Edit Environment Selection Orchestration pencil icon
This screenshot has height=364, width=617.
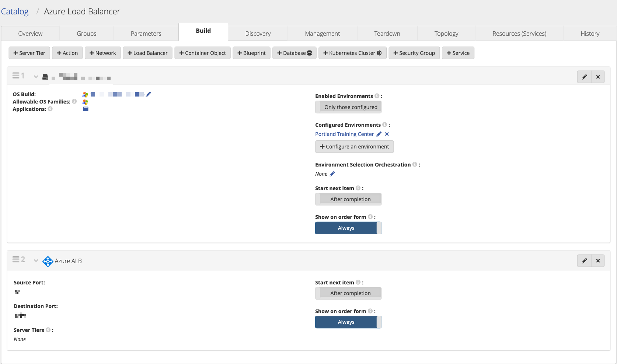tap(332, 174)
